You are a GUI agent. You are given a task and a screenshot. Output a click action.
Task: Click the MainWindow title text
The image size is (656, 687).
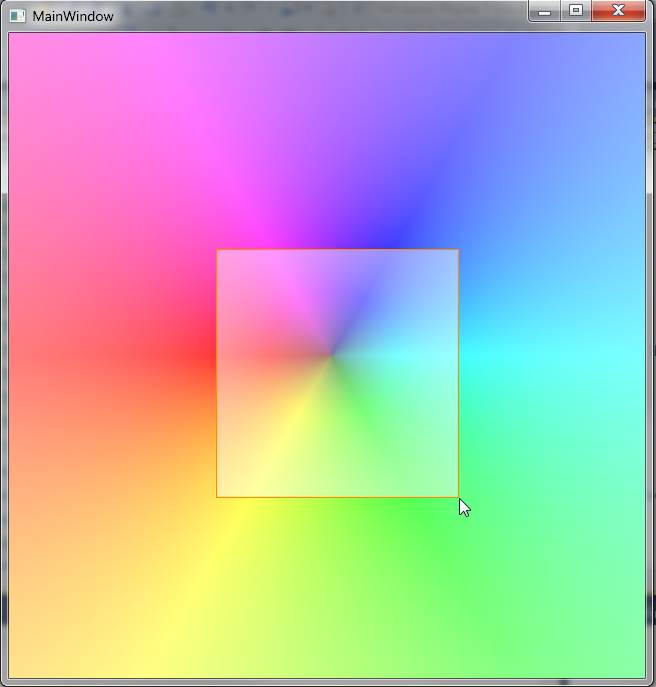(x=73, y=16)
